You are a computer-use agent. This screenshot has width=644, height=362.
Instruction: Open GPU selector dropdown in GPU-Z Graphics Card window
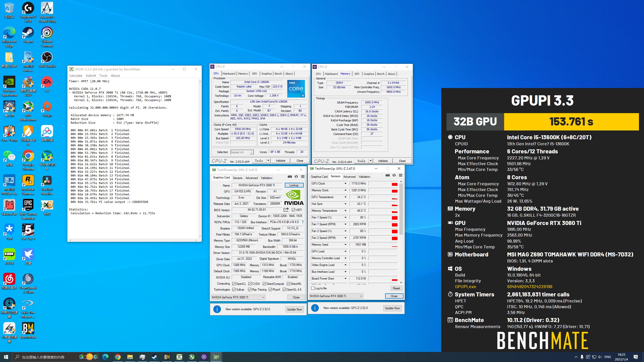tap(238, 297)
